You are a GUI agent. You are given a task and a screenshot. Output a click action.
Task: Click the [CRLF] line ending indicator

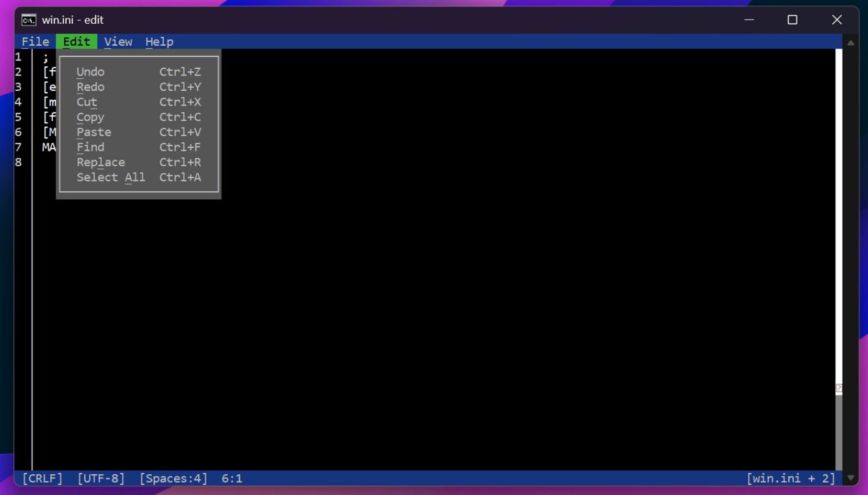[x=42, y=478]
